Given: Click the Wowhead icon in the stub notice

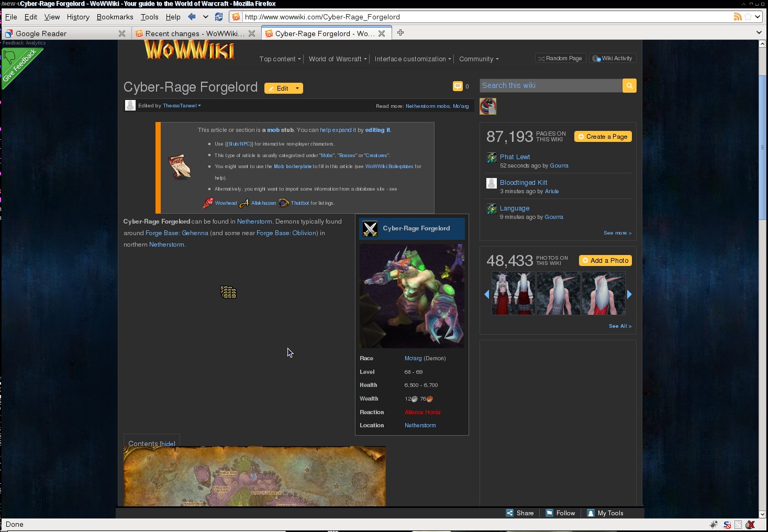Looking at the screenshot, I should (208, 203).
